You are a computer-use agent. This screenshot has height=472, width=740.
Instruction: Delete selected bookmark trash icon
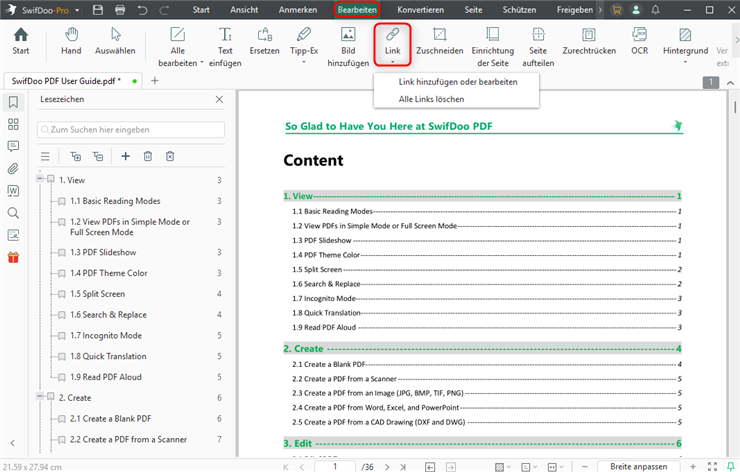148,156
